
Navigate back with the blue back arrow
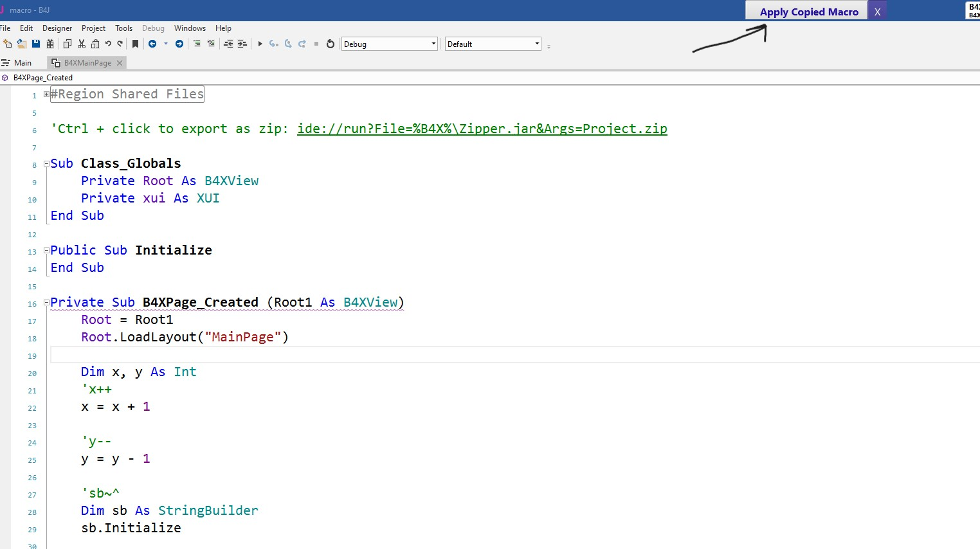(x=153, y=44)
